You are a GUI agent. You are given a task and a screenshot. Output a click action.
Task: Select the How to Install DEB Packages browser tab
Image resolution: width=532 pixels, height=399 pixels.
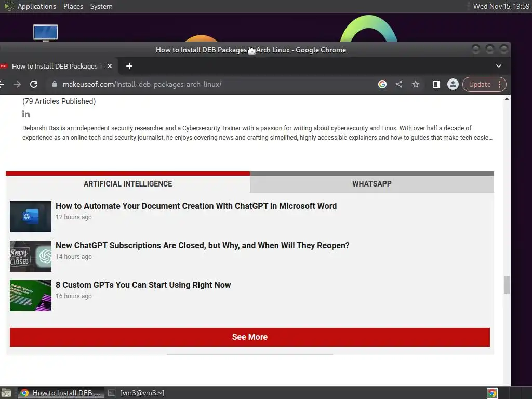56,66
